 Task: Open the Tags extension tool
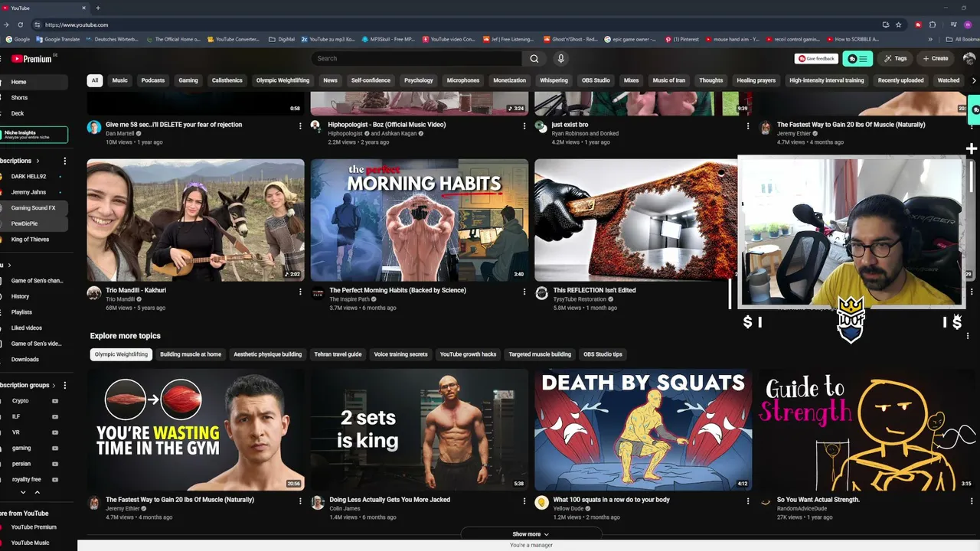[x=895, y=59]
